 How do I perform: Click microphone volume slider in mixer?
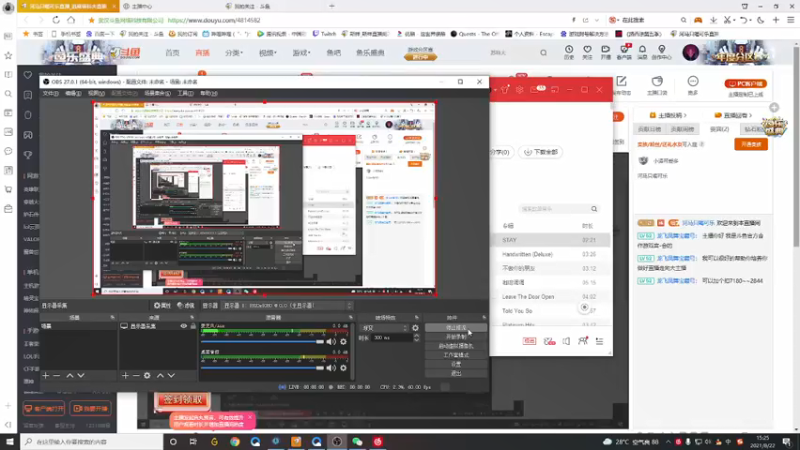pos(263,342)
